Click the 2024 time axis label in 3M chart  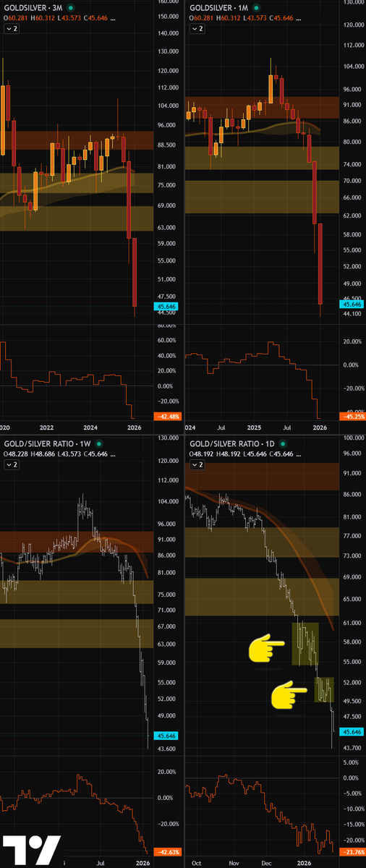[x=90, y=427]
